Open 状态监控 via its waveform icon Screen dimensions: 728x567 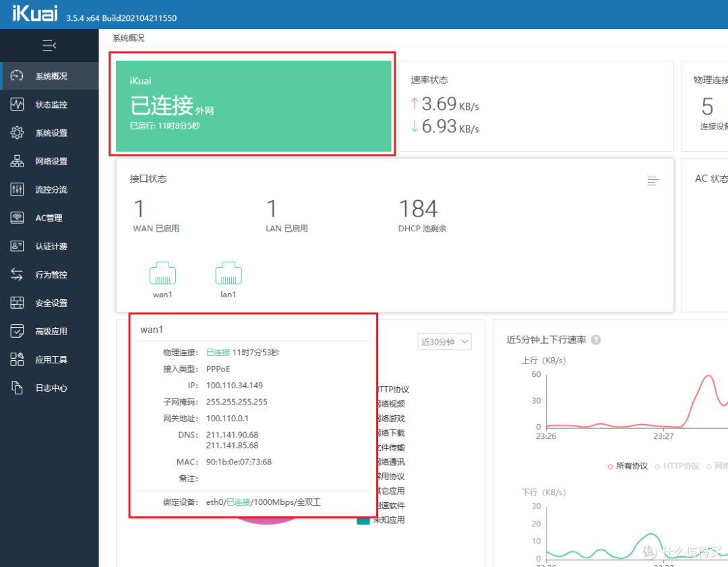(x=18, y=105)
